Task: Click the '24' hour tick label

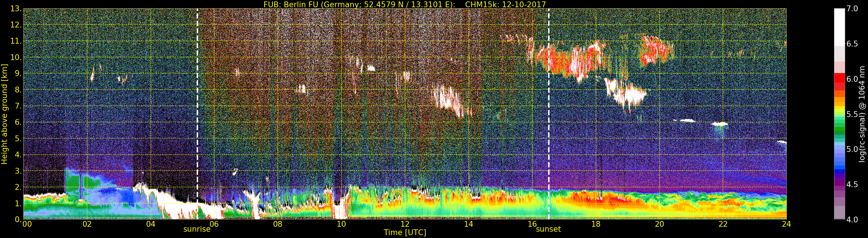Action: click(x=786, y=224)
